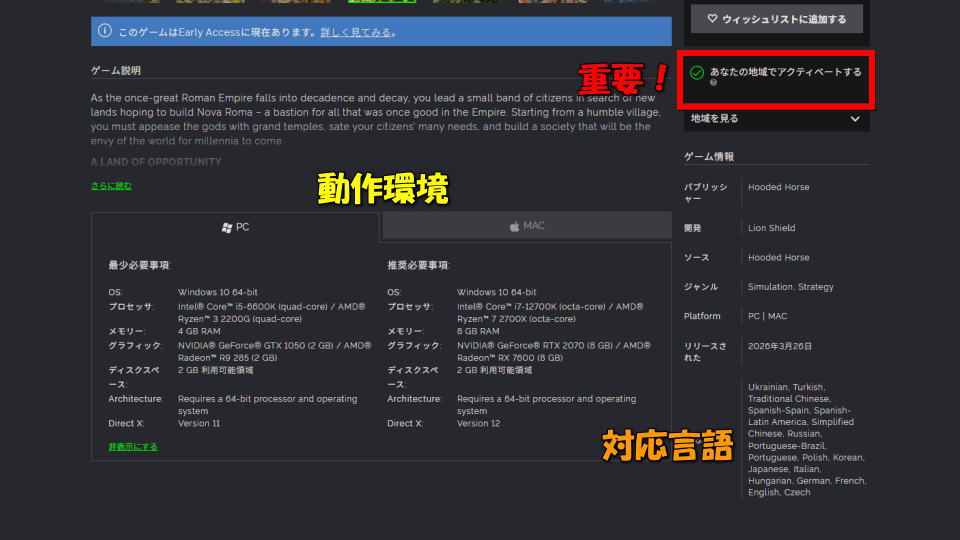
Task: Expand the 地域を見る dropdown chevron
Action: coord(854,119)
